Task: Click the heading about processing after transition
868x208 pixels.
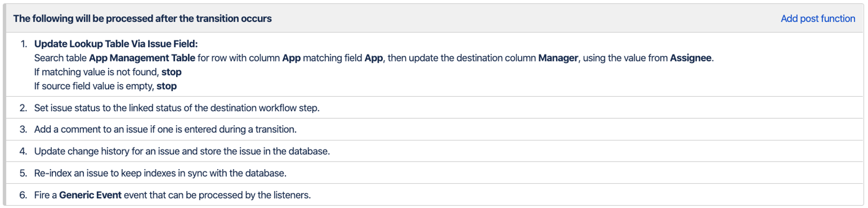Action: [143, 18]
